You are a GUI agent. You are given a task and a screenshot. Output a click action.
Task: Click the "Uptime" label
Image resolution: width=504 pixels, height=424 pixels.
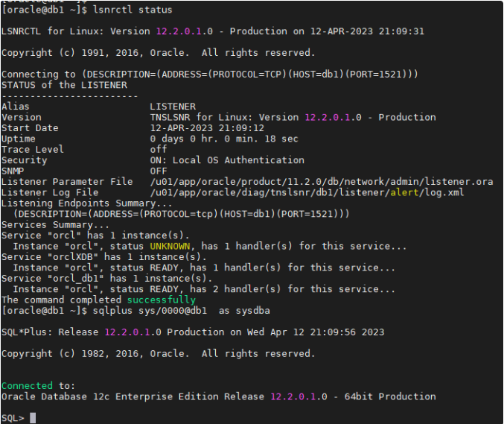click(19, 139)
